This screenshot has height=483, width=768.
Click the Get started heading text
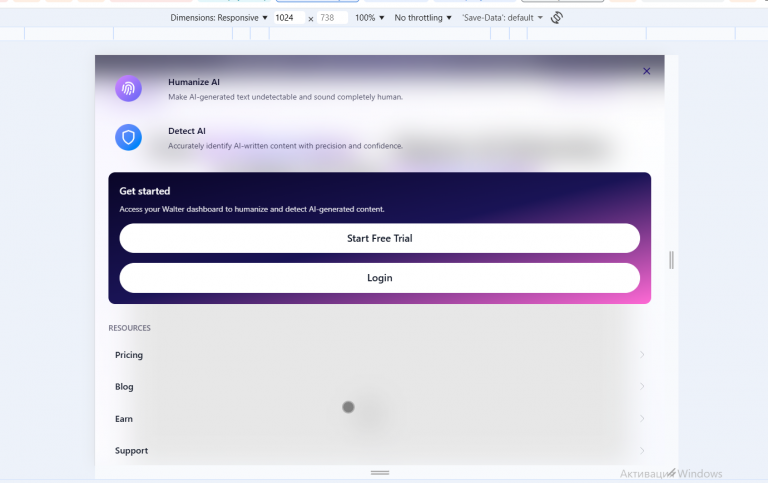point(144,191)
